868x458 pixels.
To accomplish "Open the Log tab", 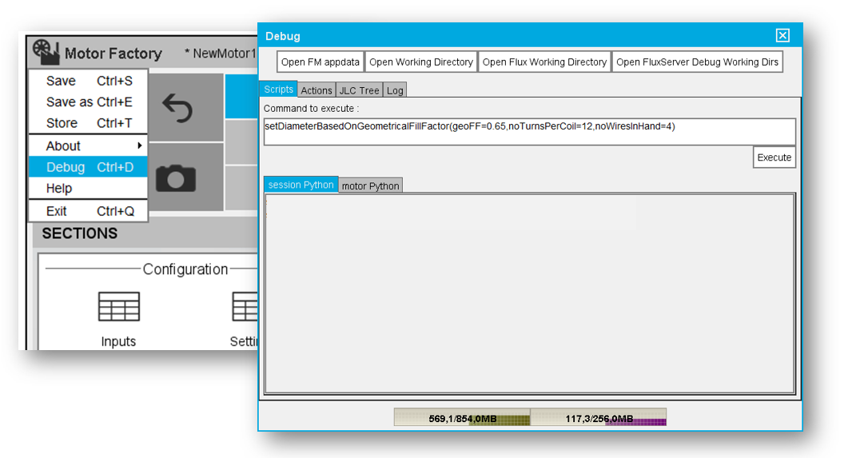I will click(395, 90).
